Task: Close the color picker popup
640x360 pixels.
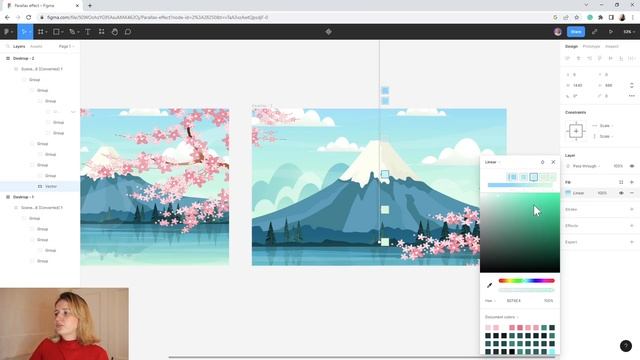Action: 553,162
